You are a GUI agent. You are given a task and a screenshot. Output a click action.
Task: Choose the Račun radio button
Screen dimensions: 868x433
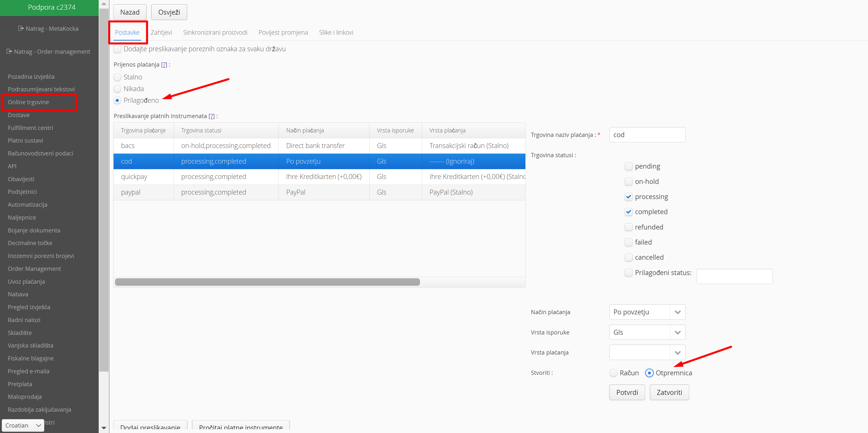click(613, 373)
